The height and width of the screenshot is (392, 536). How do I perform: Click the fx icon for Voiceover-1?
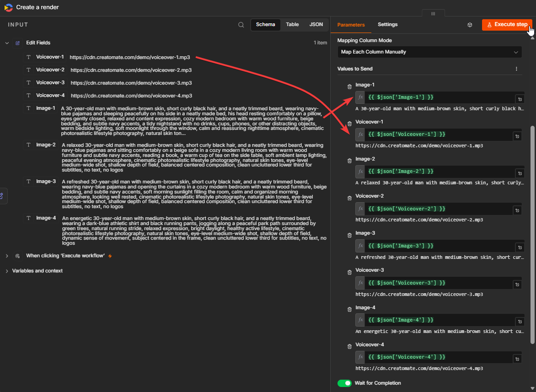click(360, 134)
